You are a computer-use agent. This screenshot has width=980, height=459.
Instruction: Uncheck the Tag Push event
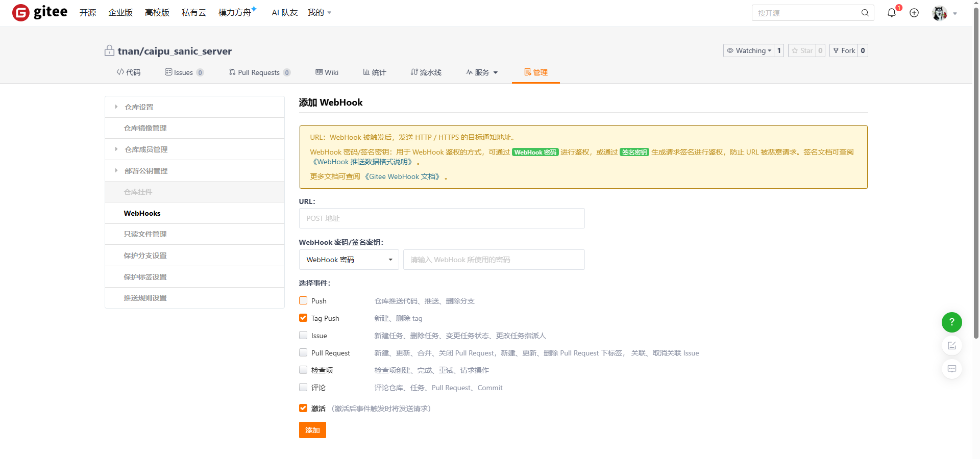click(303, 318)
